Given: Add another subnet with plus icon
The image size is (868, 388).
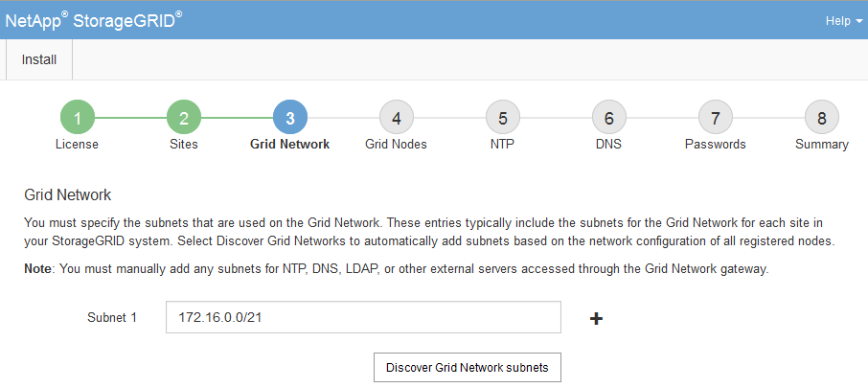Looking at the screenshot, I should click(x=596, y=318).
